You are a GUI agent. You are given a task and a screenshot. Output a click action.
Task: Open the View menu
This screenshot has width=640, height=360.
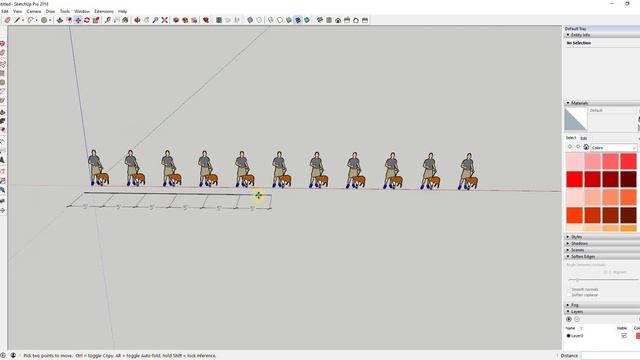click(x=18, y=11)
